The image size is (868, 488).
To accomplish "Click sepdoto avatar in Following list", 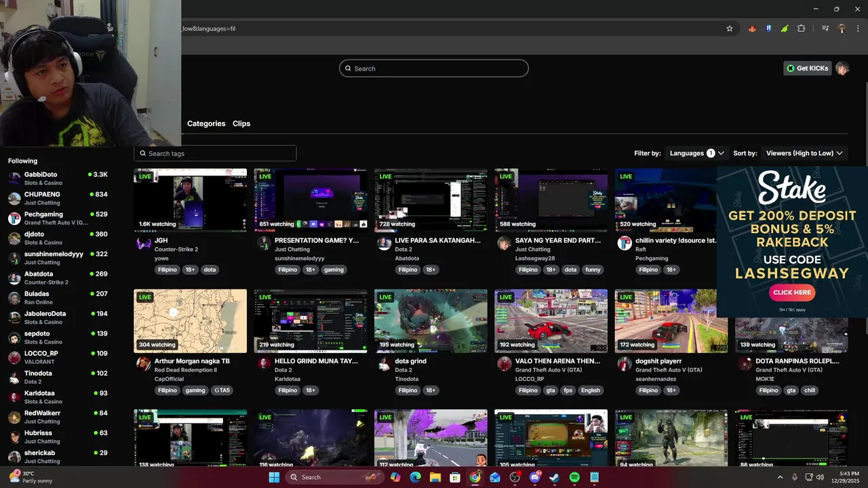I will [14, 338].
